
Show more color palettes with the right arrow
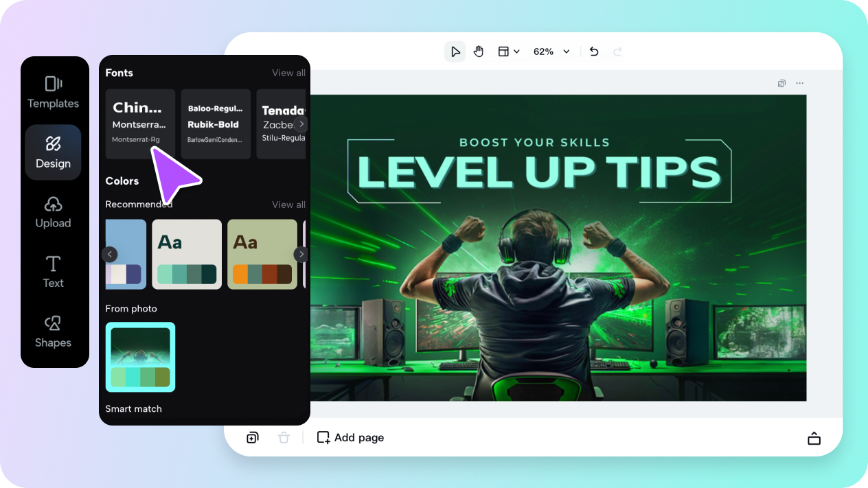pos(301,254)
